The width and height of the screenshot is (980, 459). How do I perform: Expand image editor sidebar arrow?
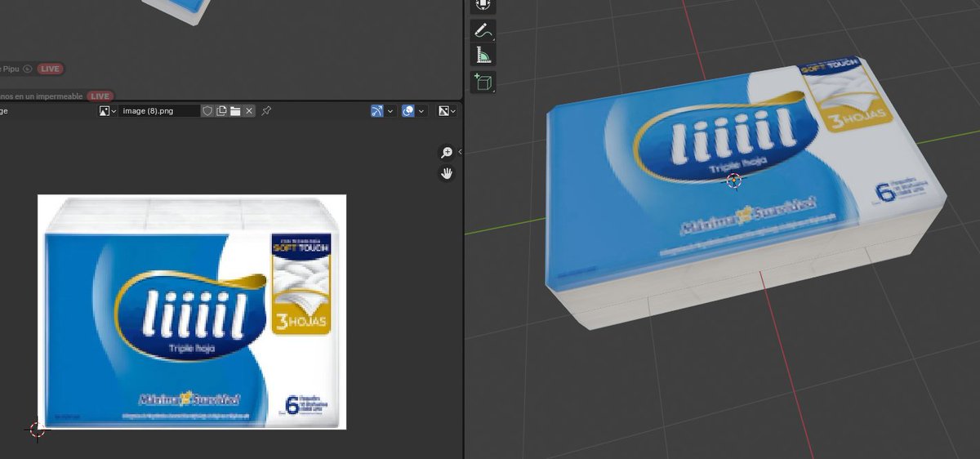click(460, 152)
